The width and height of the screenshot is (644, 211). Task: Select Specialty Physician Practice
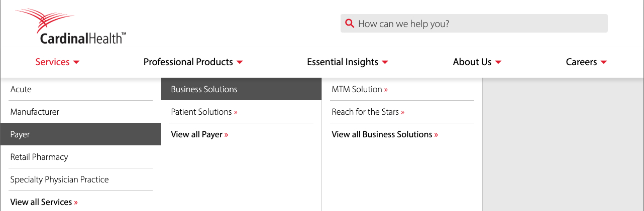[x=59, y=179]
